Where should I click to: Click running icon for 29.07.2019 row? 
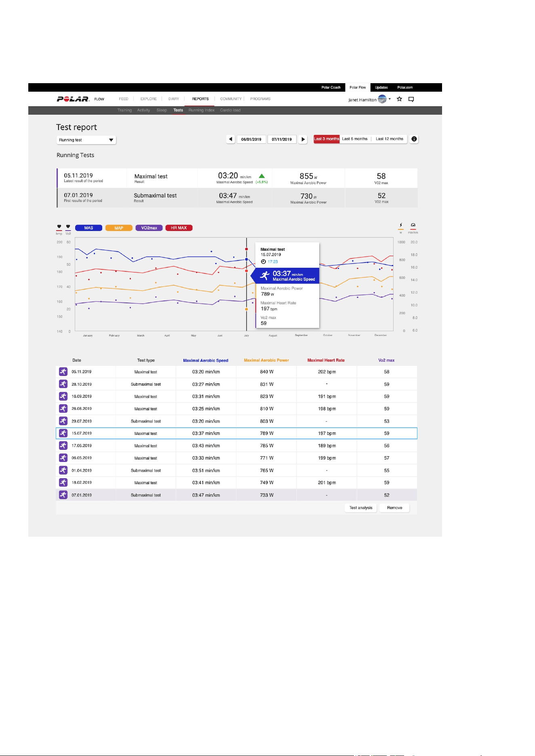63,421
